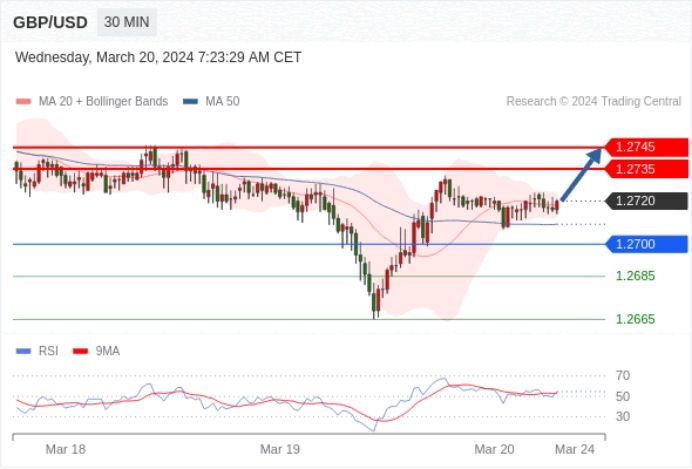The width and height of the screenshot is (692, 469).
Task: Toggle the 9MA legend label
Action: coord(108,351)
